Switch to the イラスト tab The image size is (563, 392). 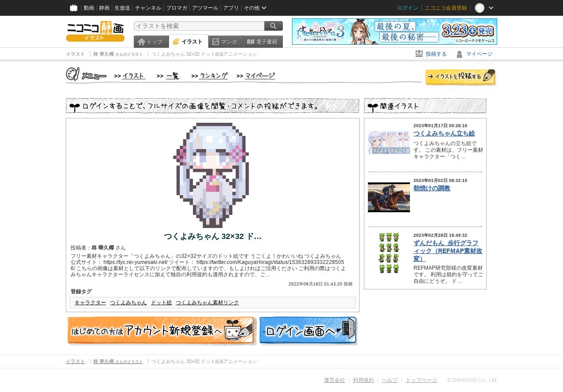tap(189, 41)
